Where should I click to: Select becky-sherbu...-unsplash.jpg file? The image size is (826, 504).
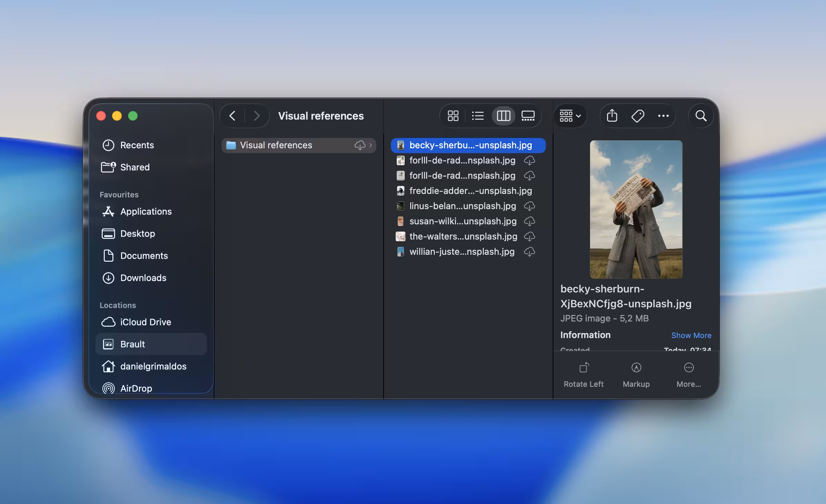click(x=468, y=145)
